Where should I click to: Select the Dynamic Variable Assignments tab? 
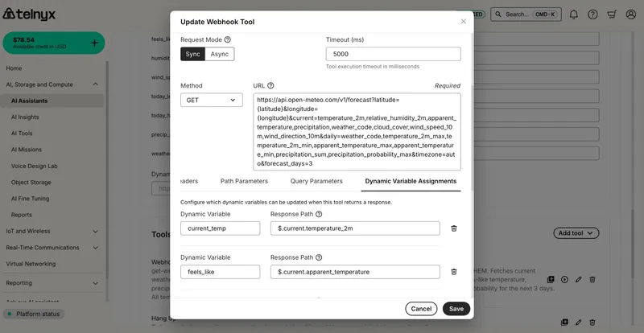coord(411,181)
